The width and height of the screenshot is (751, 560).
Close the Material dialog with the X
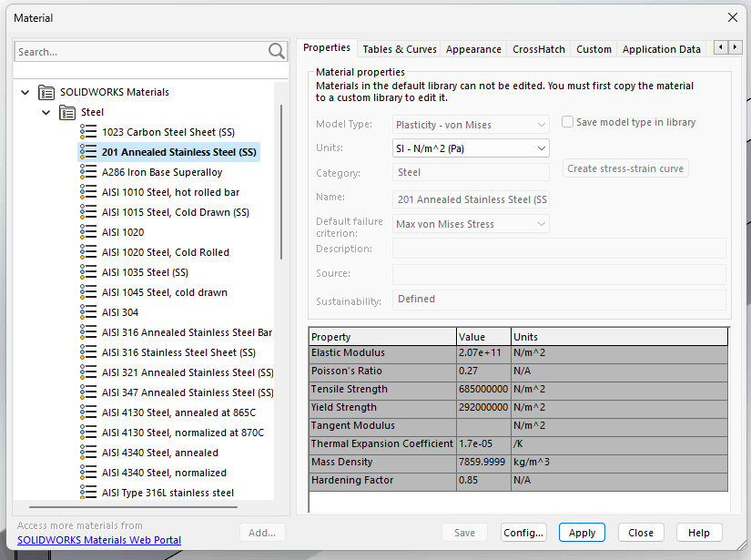[x=732, y=17]
